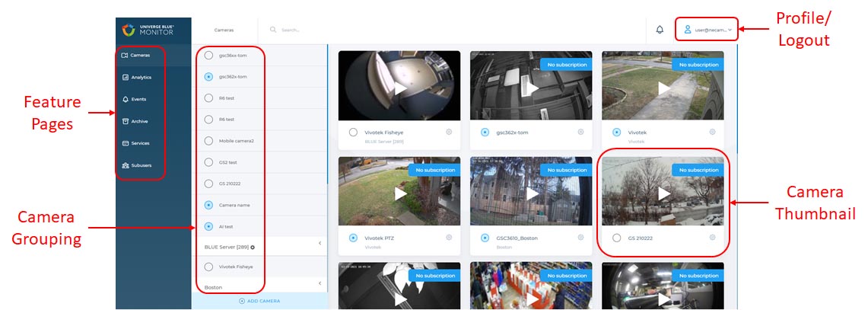
Task: Collapse the BLUE Server [289] group chevron
Action: (x=320, y=244)
